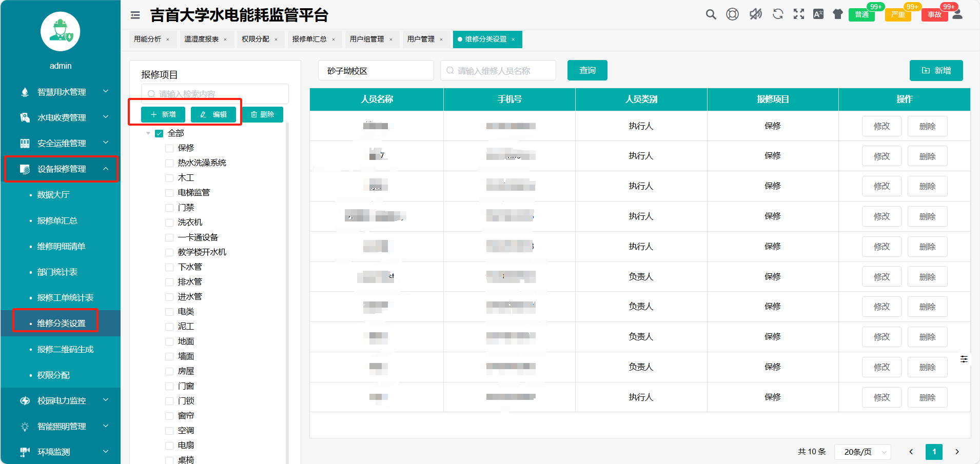Click the search magnifier icon in header

click(x=711, y=14)
